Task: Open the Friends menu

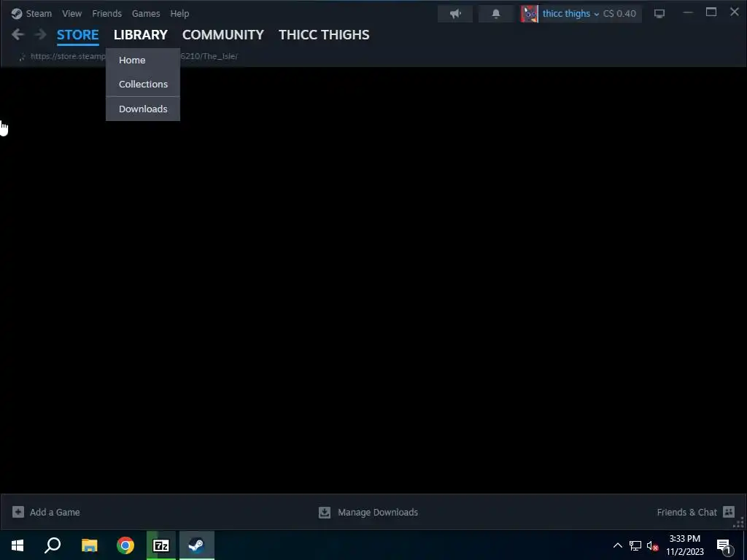Action: tap(107, 13)
